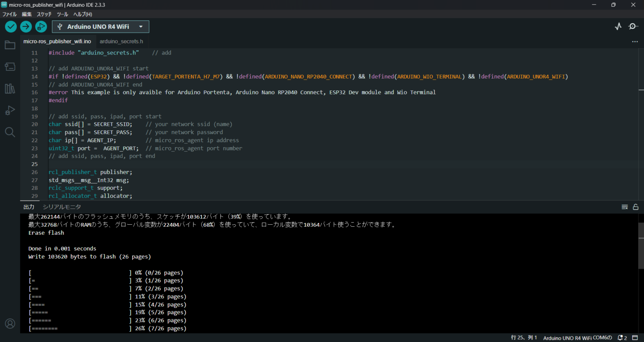The image size is (644, 342).
Task: Expand the editor tab overflow menu
Action: pos(635,41)
